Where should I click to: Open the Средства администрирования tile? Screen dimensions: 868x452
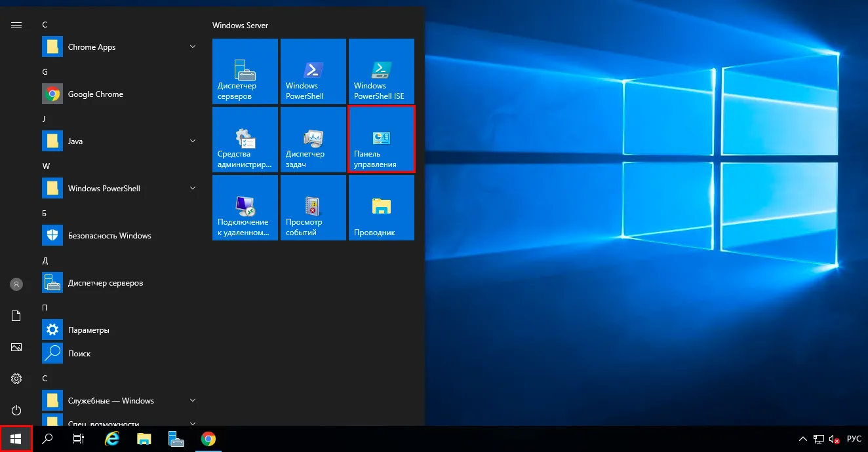[x=245, y=140]
